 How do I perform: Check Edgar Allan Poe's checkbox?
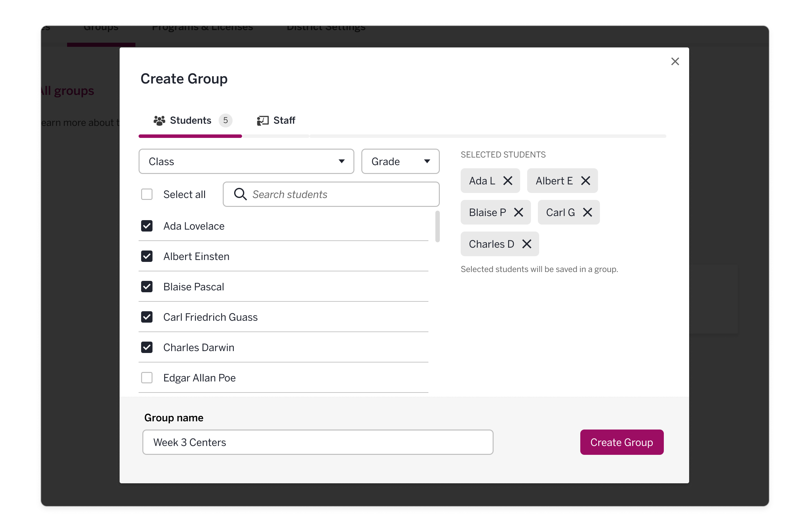click(x=147, y=378)
